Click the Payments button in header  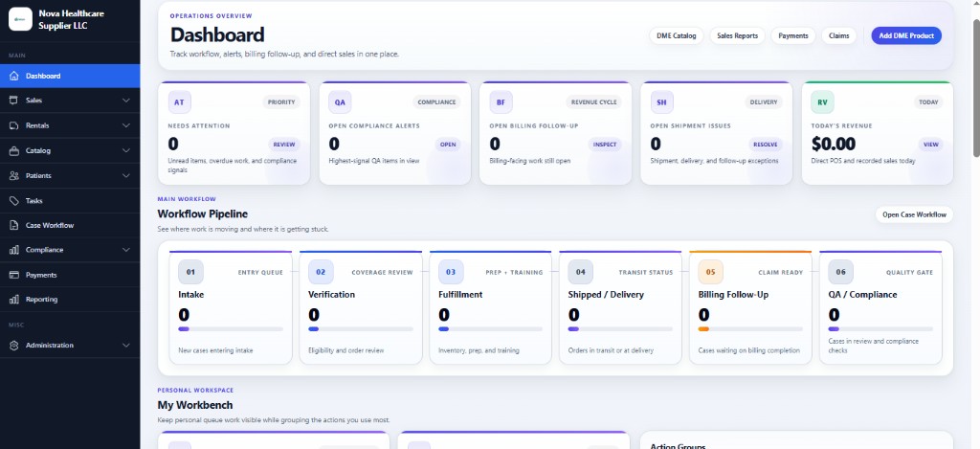tap(793, 35)
